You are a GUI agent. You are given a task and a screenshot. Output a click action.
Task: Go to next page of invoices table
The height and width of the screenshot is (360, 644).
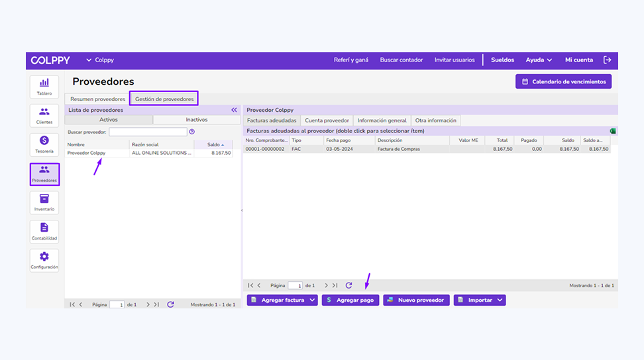coord(326,285)
